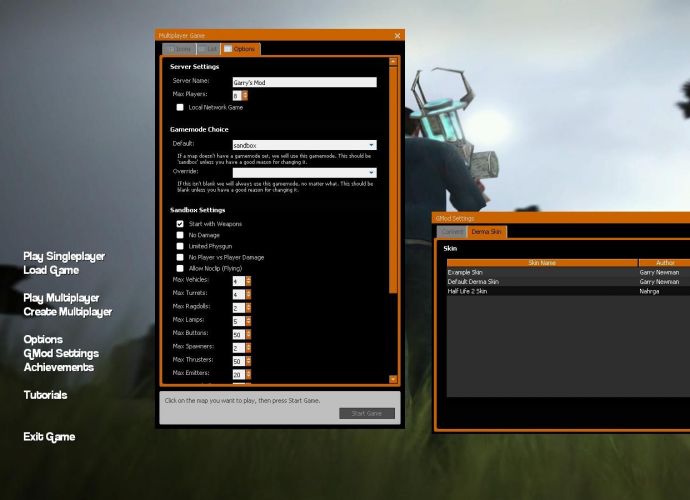Select the Options tab in Multiplayer Game
Screen dimensions: 690x500
(x=240, y=49)
